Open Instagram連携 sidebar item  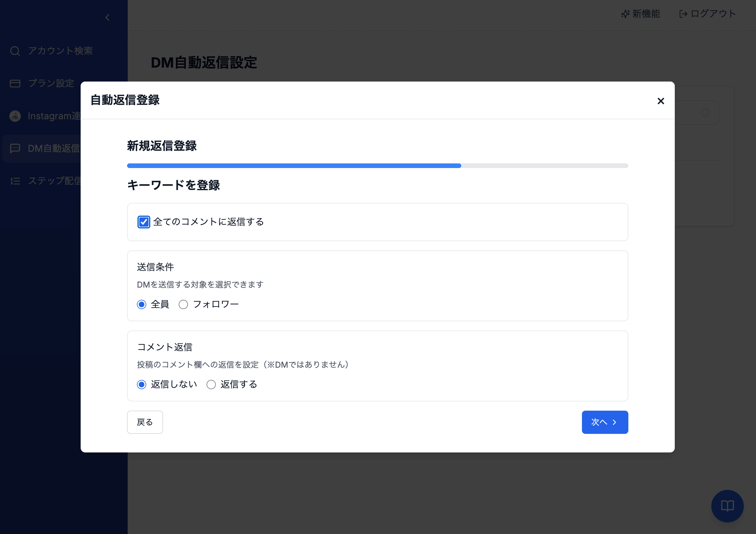tap(42, 116)
